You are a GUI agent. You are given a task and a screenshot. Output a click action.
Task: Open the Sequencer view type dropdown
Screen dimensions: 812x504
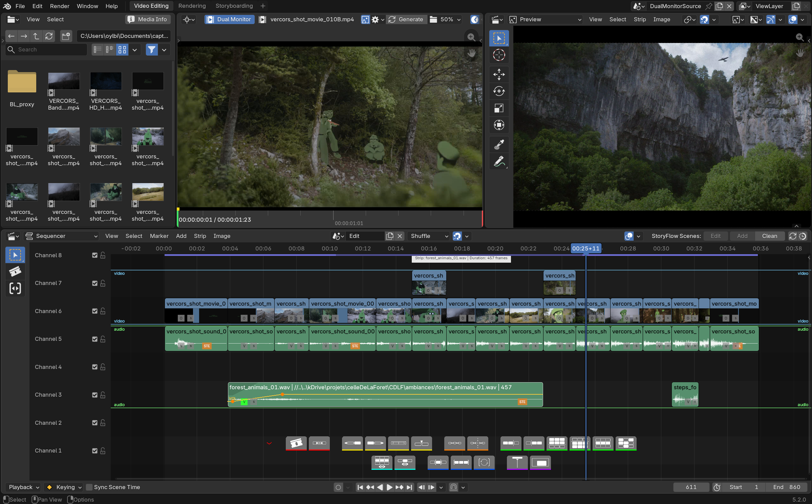pos(62,236)
